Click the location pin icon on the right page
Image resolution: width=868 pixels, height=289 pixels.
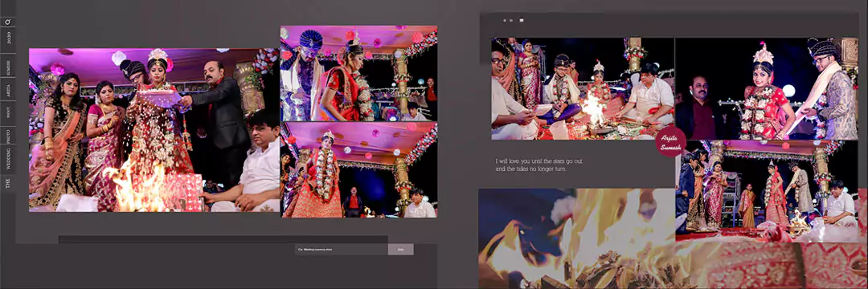tap(505, 20)
